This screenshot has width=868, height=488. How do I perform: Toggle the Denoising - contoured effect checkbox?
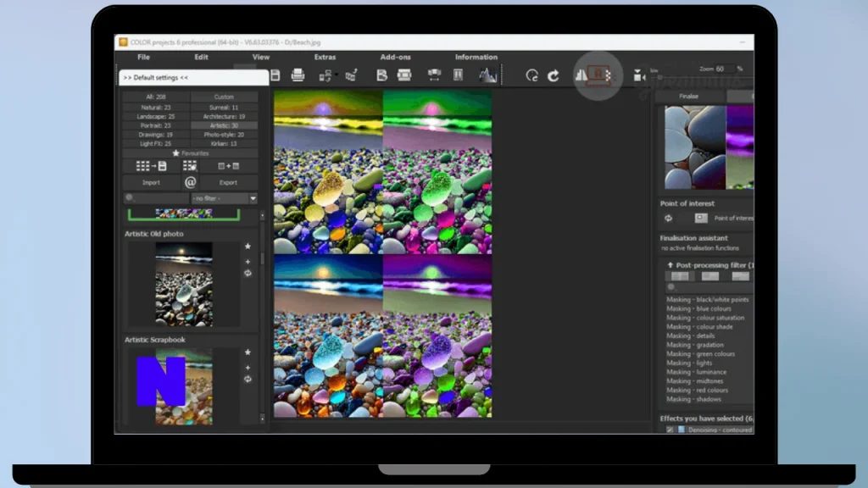(670, 430)
